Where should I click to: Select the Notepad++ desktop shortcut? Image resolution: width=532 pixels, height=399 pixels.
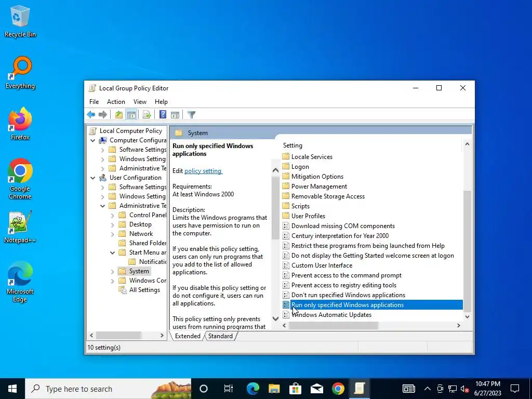[20, 227]
